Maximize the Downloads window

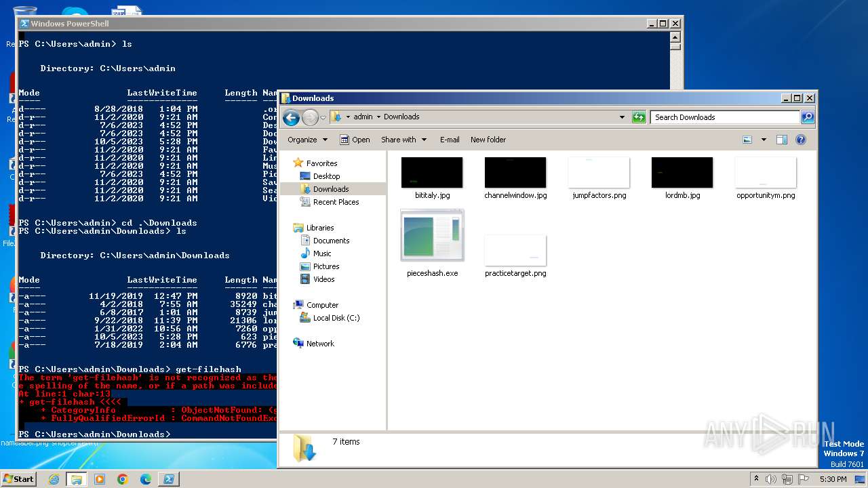pos(797,98)
